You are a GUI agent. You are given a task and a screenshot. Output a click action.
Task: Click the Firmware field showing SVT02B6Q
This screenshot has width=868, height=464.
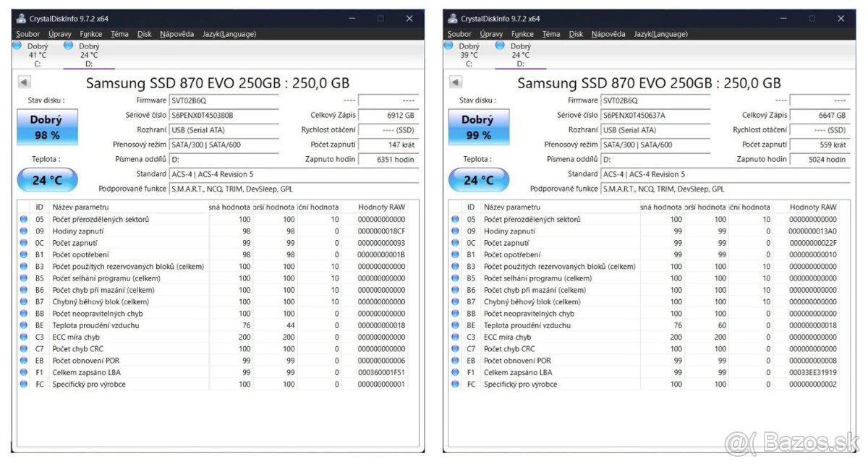tap(224, 100)
